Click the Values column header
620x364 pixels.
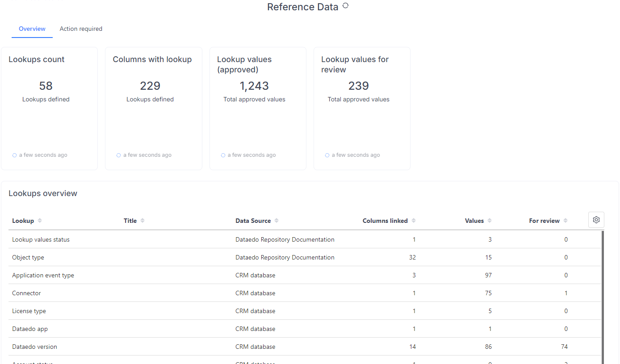(474, 221)
